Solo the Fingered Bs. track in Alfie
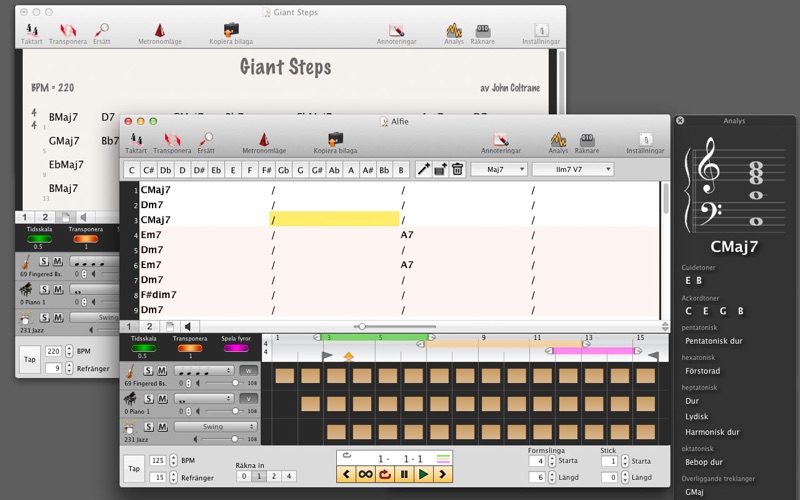800x500 pixels. coord(148,370)
